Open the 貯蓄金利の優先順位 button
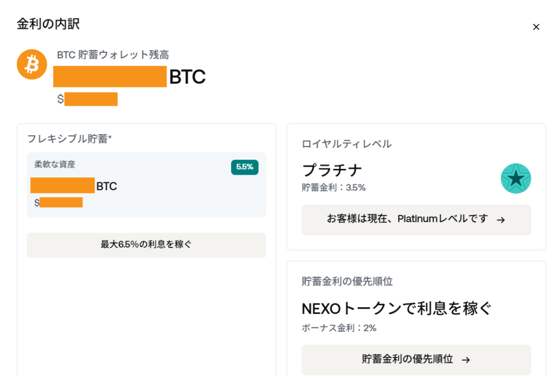This screenshot has width=552, height=392. tap(416, 360)
